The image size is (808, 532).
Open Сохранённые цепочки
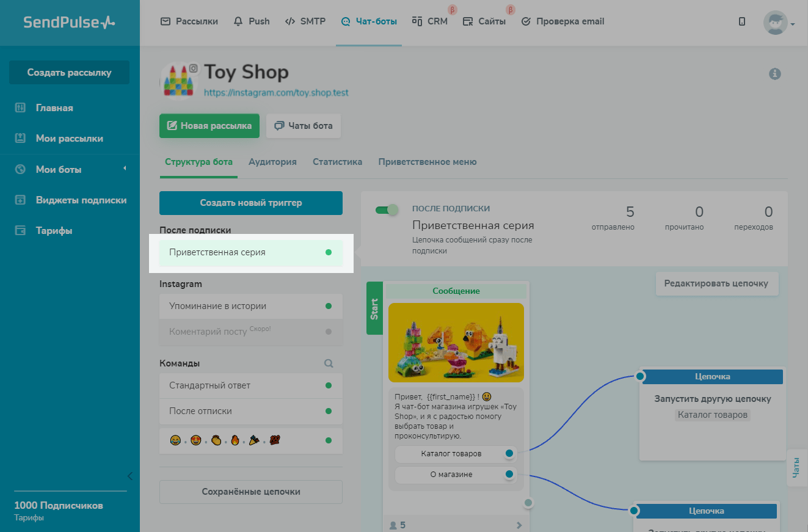tap(251, 492)
